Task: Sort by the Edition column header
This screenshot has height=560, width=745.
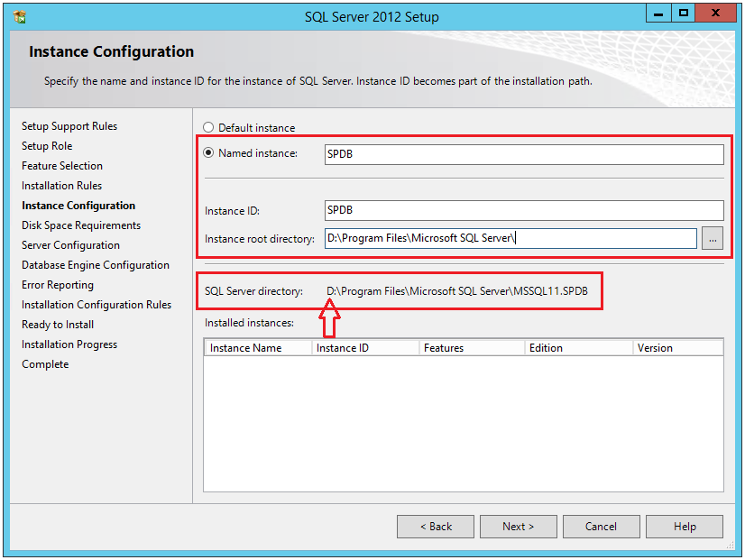Action: 579,348
